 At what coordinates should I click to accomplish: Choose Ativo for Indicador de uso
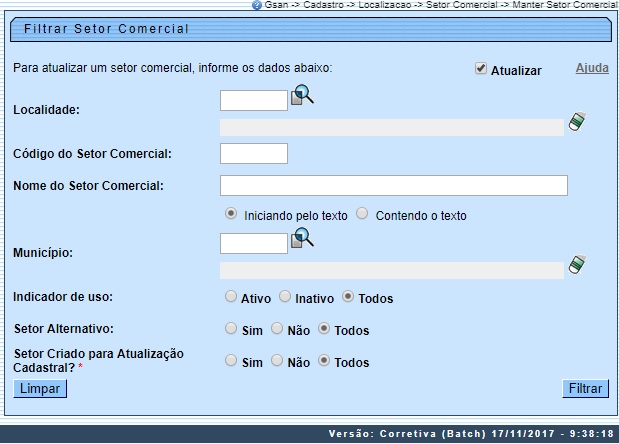(231, 297)
